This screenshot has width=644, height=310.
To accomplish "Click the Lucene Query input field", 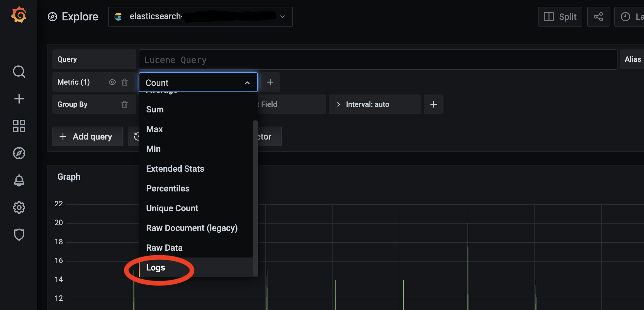I will click(x=378, y=60).
